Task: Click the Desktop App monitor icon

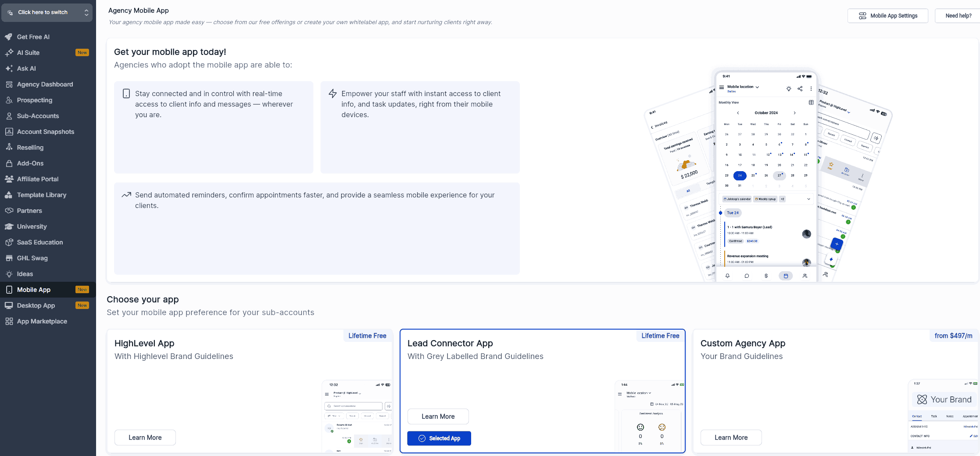Action: click(9, 305)
